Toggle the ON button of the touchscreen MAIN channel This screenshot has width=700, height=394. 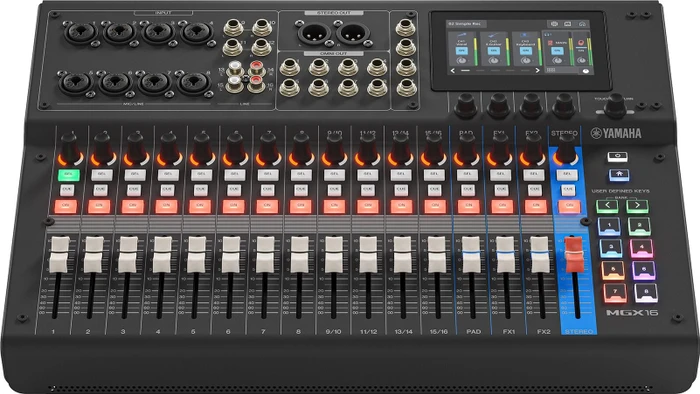coord(557,50)
